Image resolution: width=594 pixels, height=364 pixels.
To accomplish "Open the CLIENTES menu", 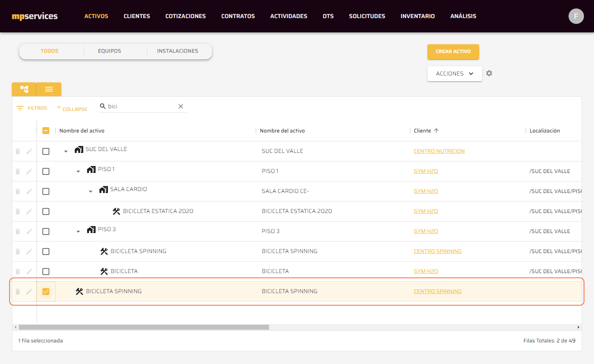I will (x=137, y=16).
